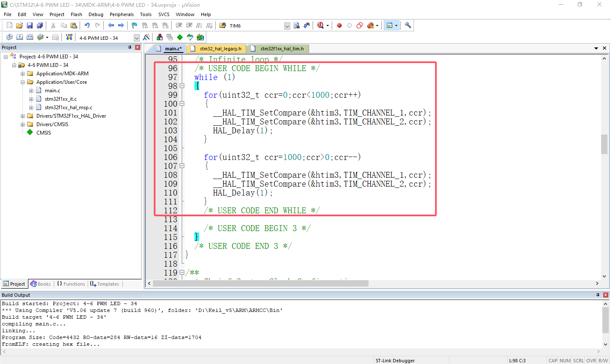Screen dimensions: 610x364
Task: Open Configuration with the wrench icon
Action: coord(408,25)
